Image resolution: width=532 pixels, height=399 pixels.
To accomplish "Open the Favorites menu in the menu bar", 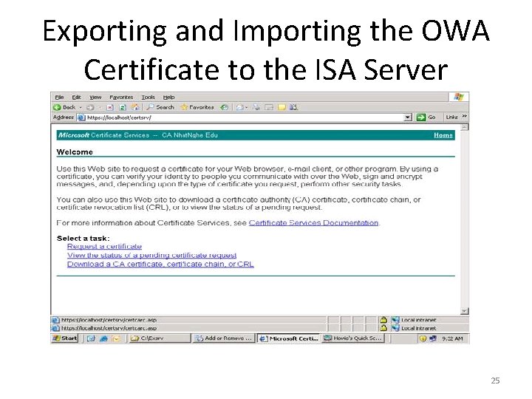I will (x=121, y=98).
